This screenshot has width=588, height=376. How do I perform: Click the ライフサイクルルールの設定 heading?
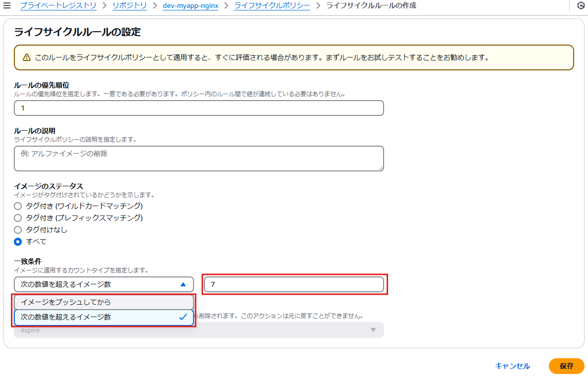(x=77, y=32)
